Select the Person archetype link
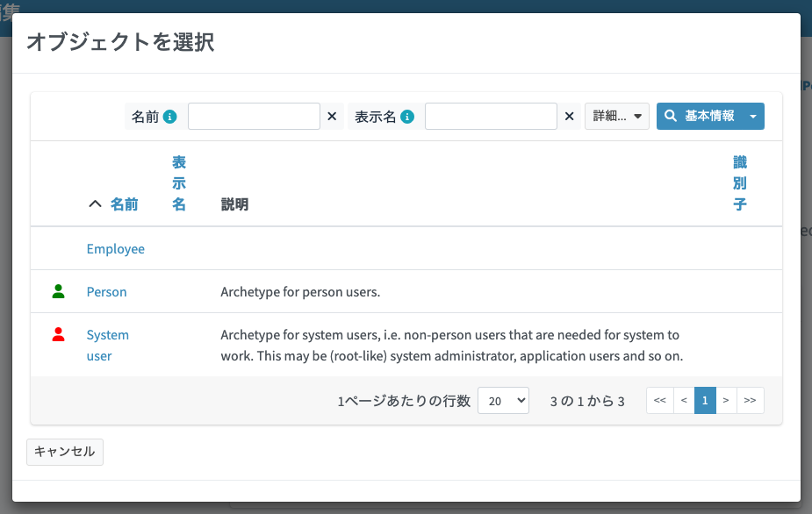The image size is (812, 514). (107, 292)
